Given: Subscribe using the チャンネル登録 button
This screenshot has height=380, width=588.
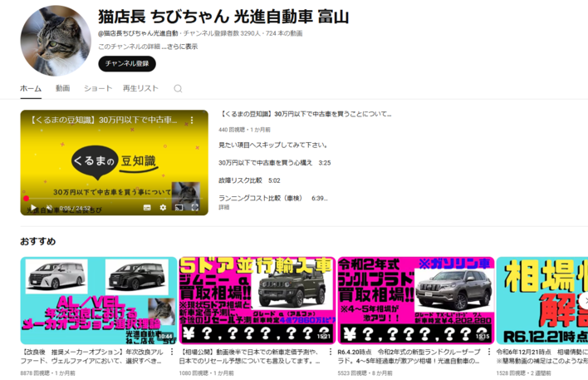Looking at the screenshot, I should (x=127, y=64).
